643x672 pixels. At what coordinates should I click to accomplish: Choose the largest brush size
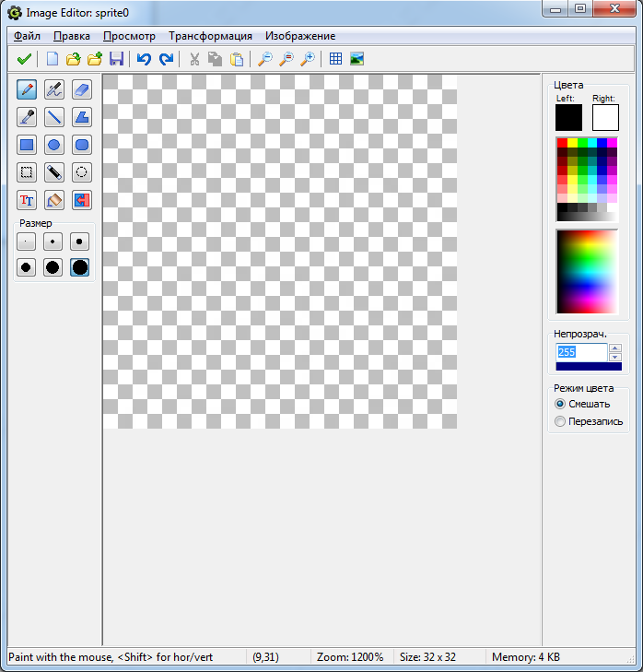click(79, 267)
